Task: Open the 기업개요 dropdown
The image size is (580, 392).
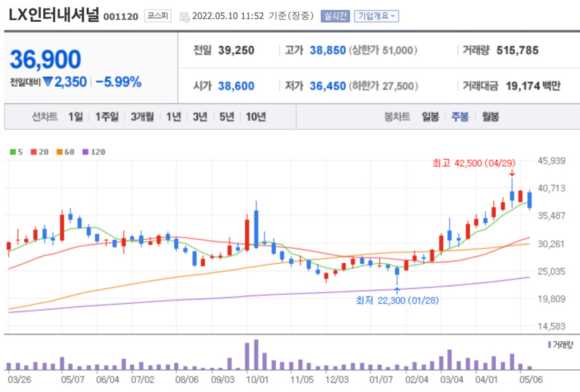Action: click(x=377, y=16)
